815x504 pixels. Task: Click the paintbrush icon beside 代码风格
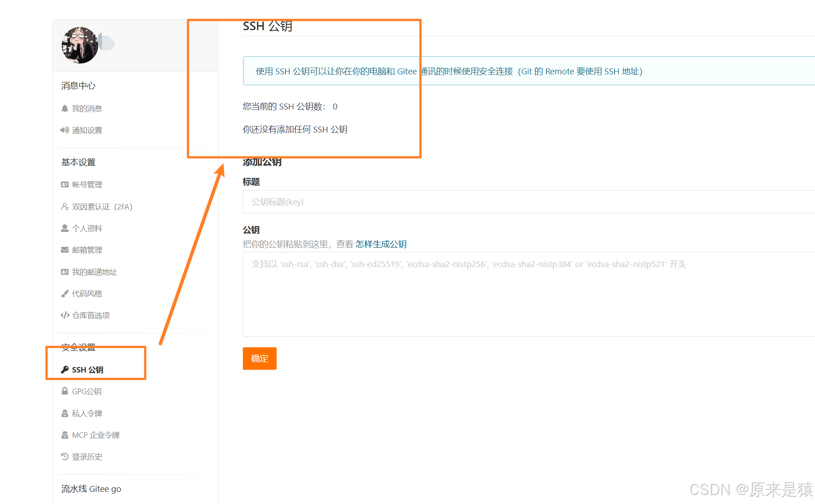coord(65,294)
